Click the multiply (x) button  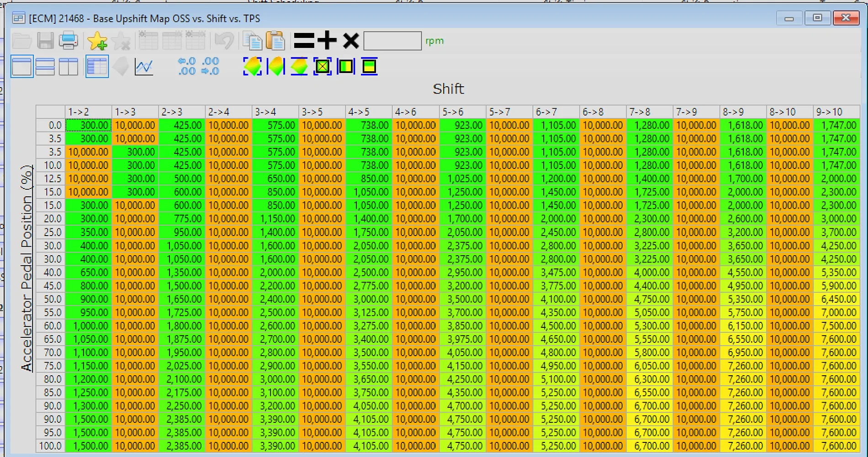tap(351, 41)
